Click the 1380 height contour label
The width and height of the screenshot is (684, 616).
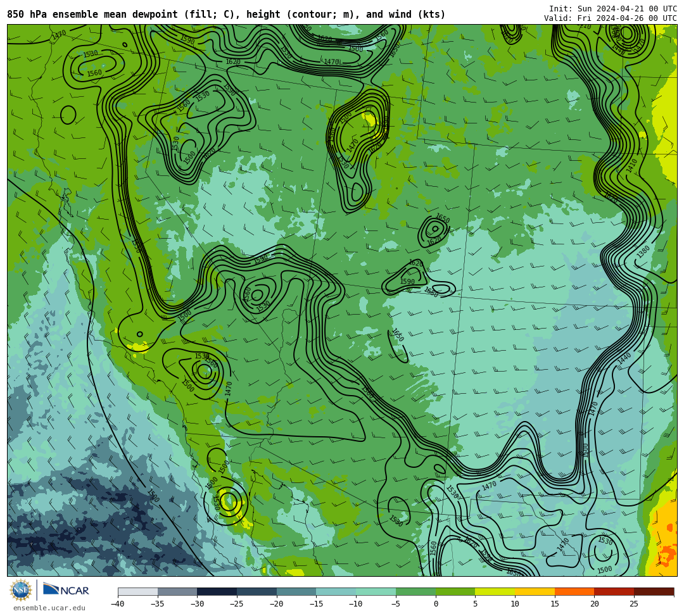pos(643,251)
